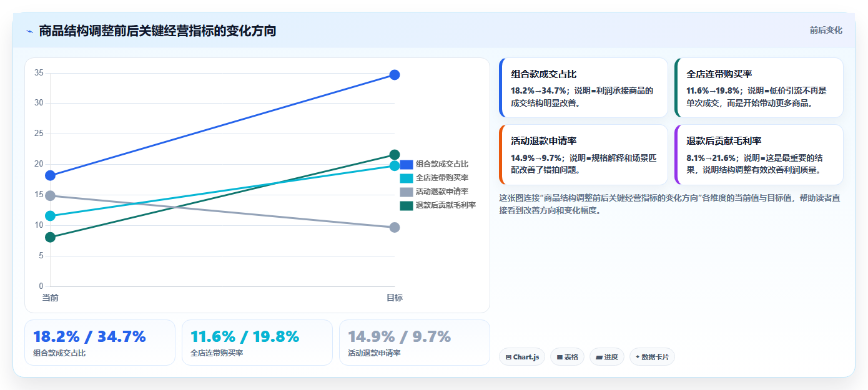Select the cyan data point at 11.6 current
The width and height of the screenshot is (868, 390).
coord(51,216)
